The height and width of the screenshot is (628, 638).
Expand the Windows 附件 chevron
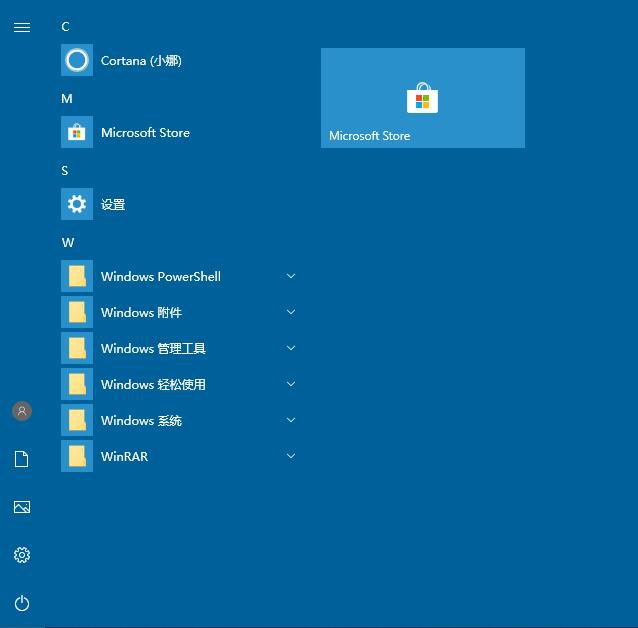pos(291,312)
